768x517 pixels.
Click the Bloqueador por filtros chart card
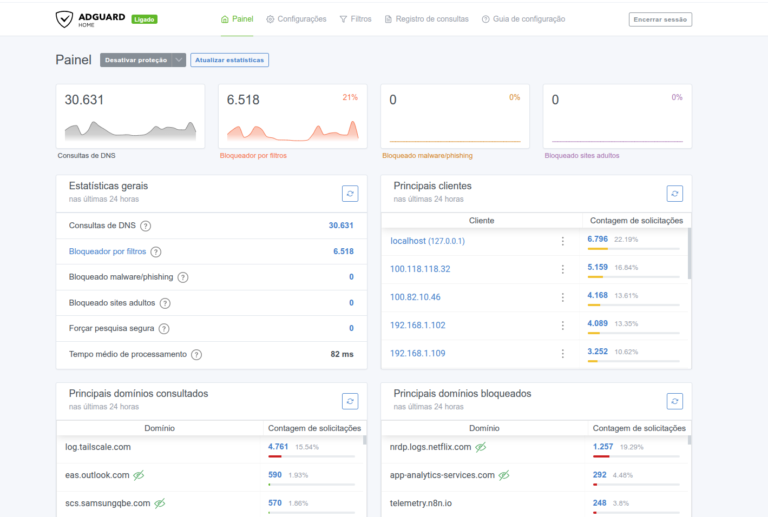292,117
